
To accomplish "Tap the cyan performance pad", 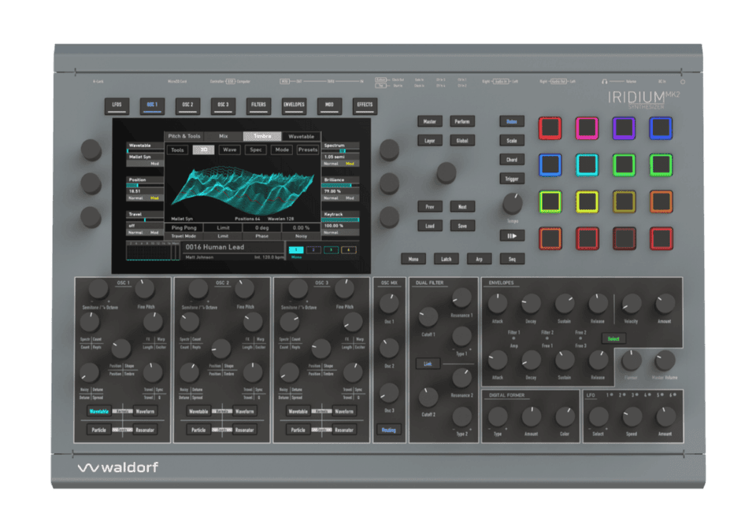I will (587, 164).
